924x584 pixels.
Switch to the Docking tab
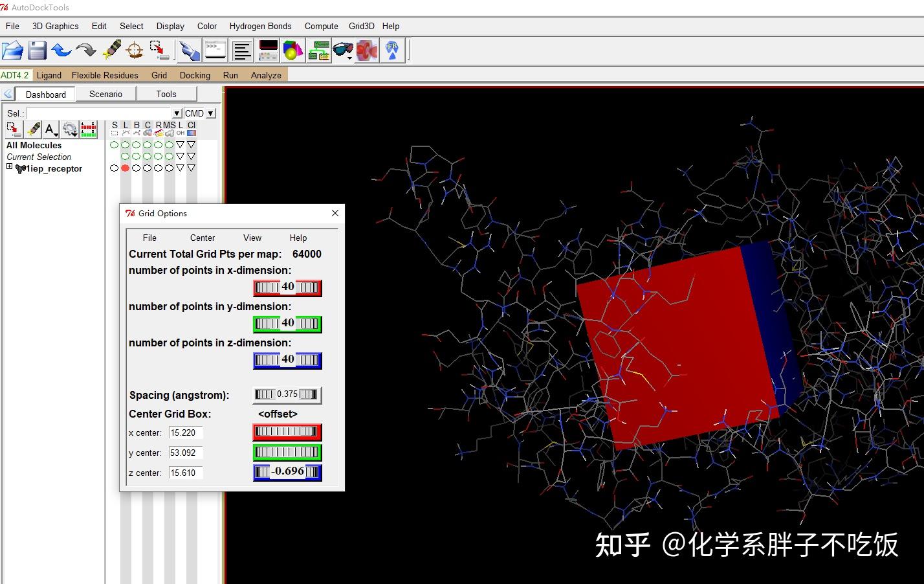[194, 74]
